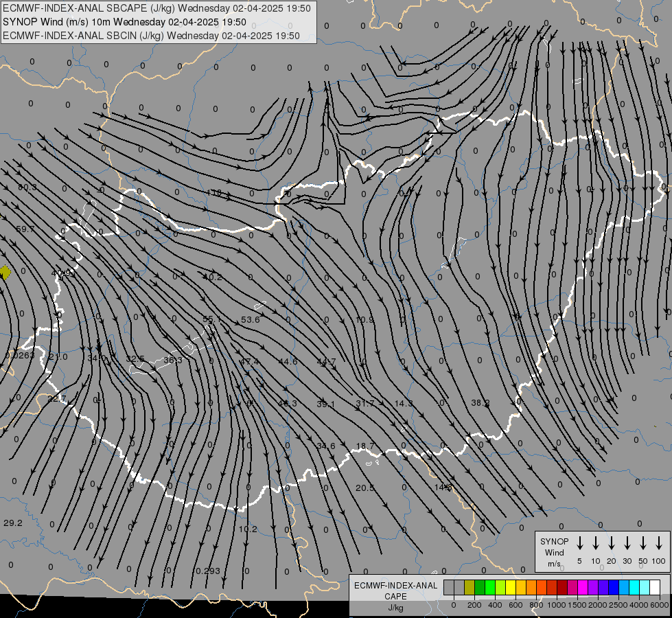Click the wind legend arrow above 100
672x618 pixels.
659,542
